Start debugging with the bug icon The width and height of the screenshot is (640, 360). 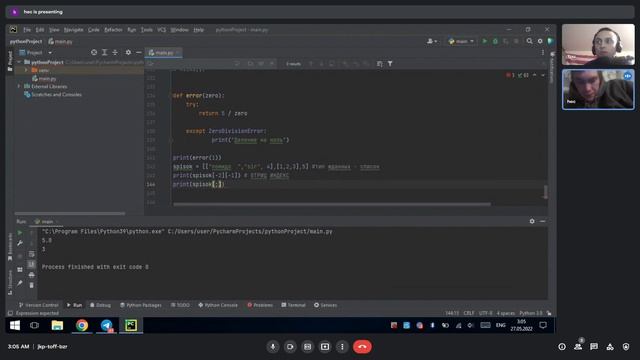tap(495, 41)
